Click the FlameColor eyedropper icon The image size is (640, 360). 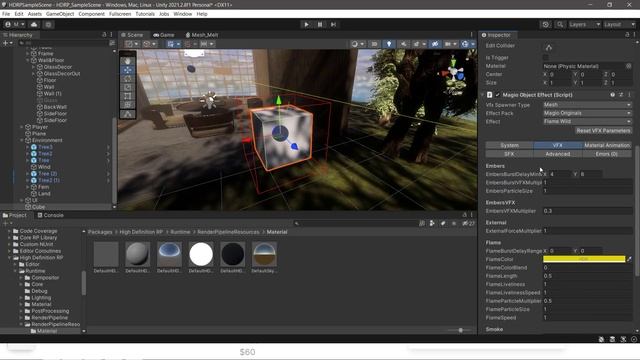click(x=629, y=259)
